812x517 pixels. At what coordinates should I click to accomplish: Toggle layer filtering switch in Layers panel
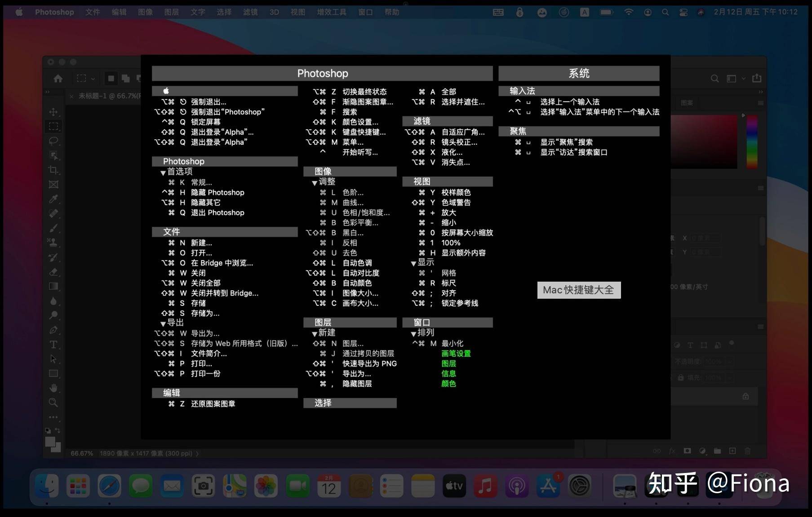coord(732,344)
